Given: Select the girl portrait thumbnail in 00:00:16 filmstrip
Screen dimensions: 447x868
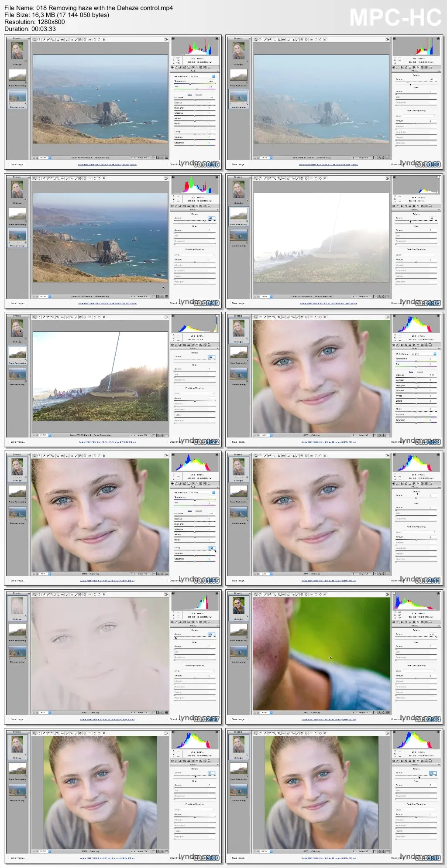Looking at the screenshot, I should click(17, 51).
